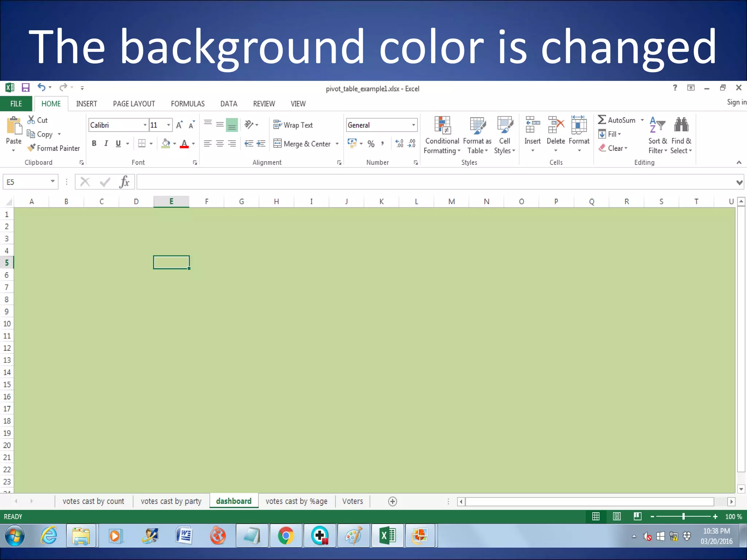This screenshot has width=747, height=560.
Task: Decrease font size with small A icon
Action: [191, 125]
